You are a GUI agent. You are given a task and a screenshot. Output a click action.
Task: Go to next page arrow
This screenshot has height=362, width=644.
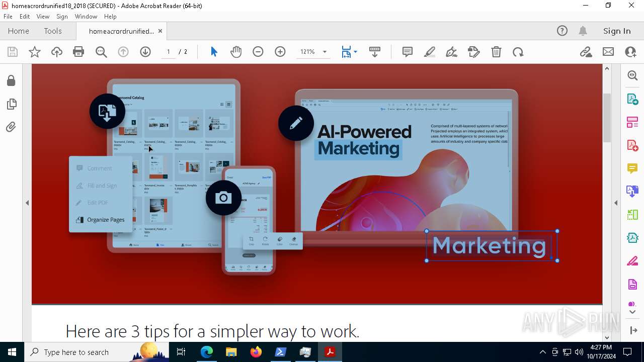[x=145, y=52]
